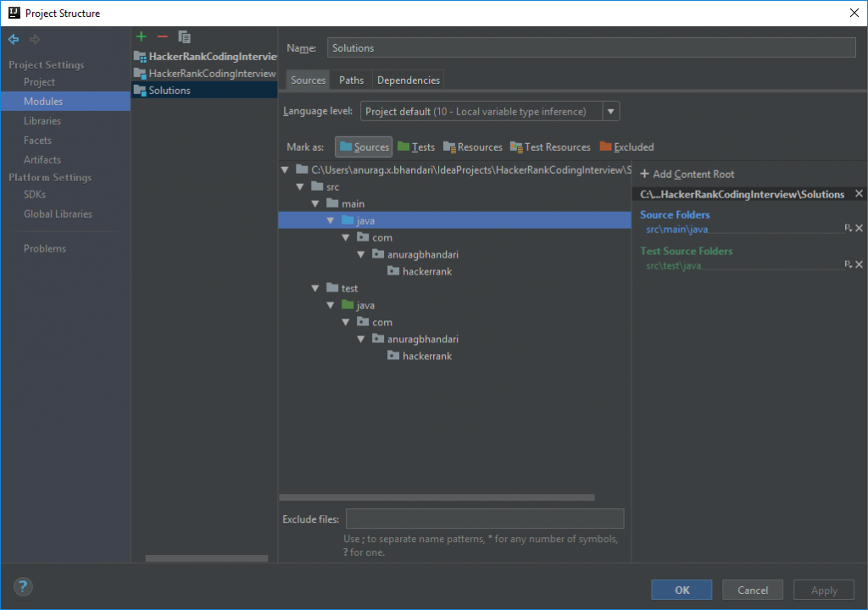
Task: Edit package prefix for src\test\java
Action: pos(848,264)
